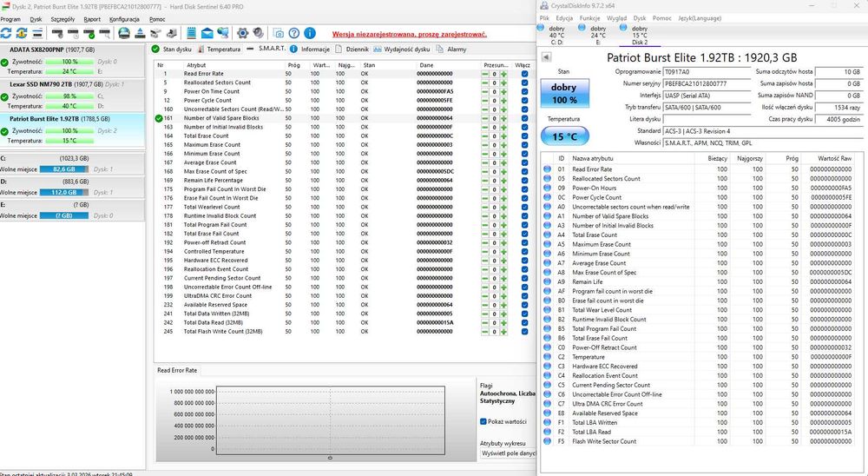This screenshot has width=868, height=476.
Task: Switch to the Temperatura tab
Action: [220, 50]
